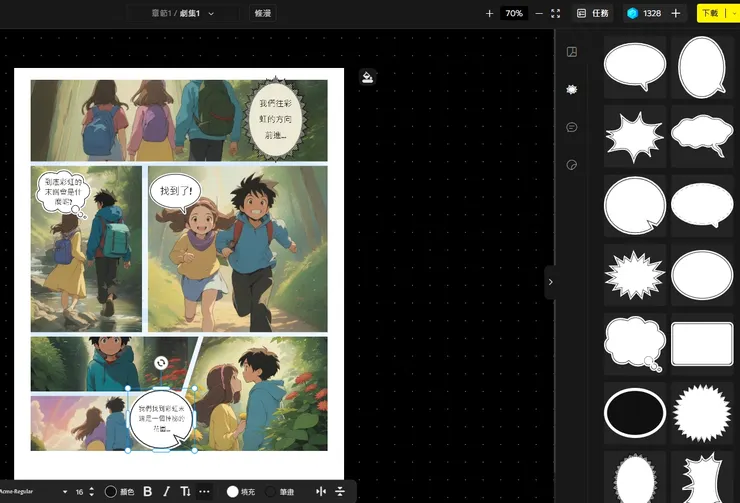
Task: Toggle the stroke (筆畫) option
Action: (x=279, y=491)
